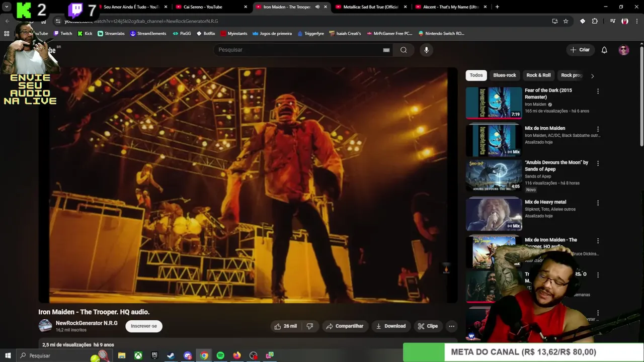Viewport: 644px width, 362px height.
Task: Open YouTube notifications bell
Action: pos(604,50)
